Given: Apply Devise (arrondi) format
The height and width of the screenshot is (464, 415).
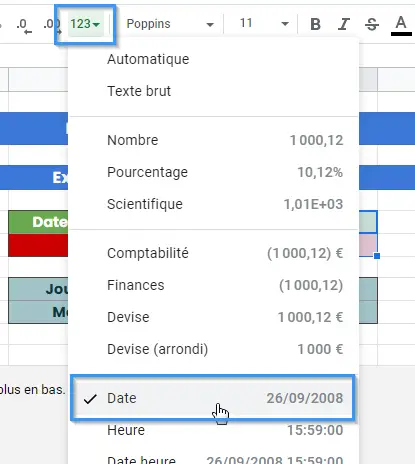Looking at the screenshot, I should 213,349.
